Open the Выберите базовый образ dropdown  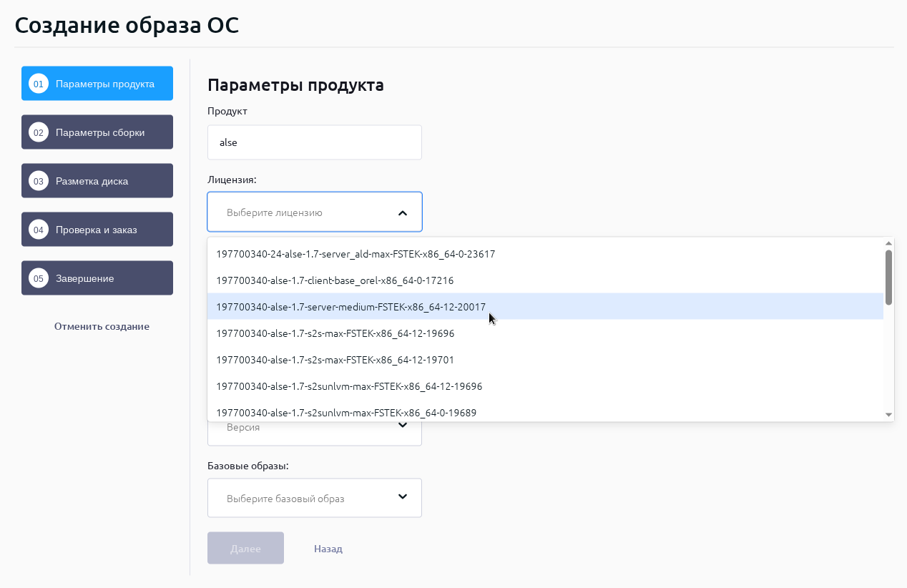click(315, 498)
